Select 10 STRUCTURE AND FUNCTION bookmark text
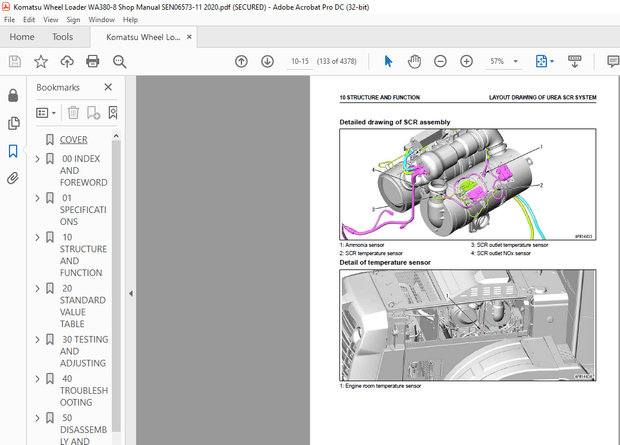Image resolution: width=620 pixels, height=445 pixels. 83,255
